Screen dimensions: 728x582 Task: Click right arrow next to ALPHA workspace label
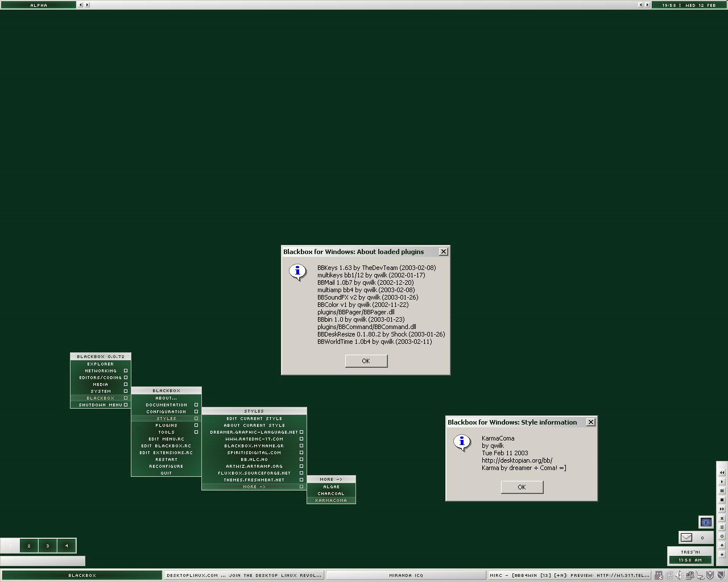[x=87, y=5]
